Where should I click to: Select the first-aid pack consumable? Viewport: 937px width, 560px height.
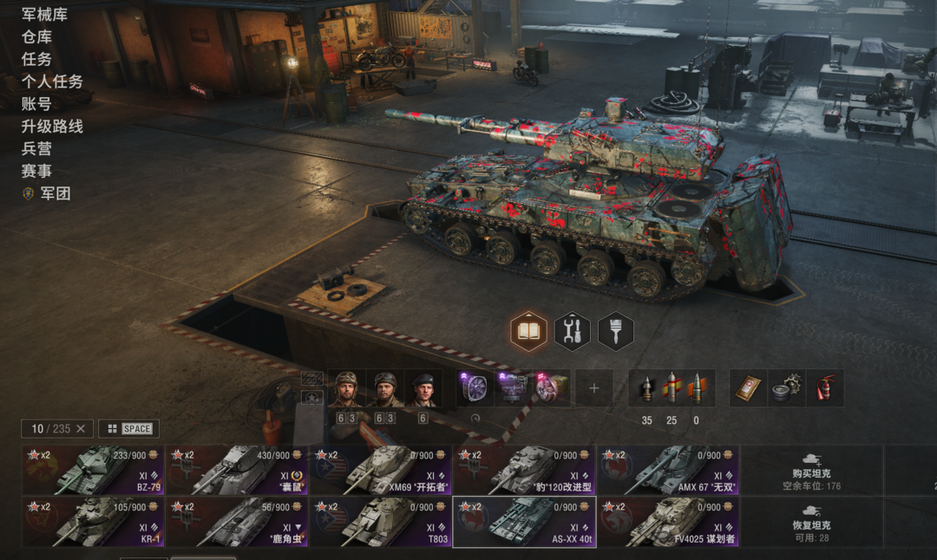click(748, 388)
